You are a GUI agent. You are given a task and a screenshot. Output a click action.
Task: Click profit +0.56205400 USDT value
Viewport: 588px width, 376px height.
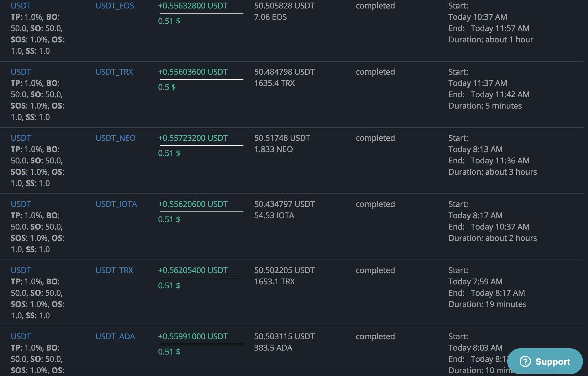(193, 270)
